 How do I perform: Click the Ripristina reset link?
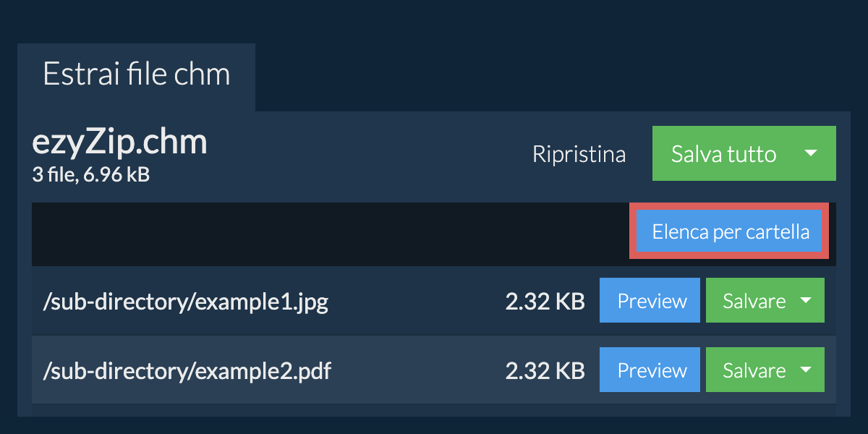click(x=579, y=154)
